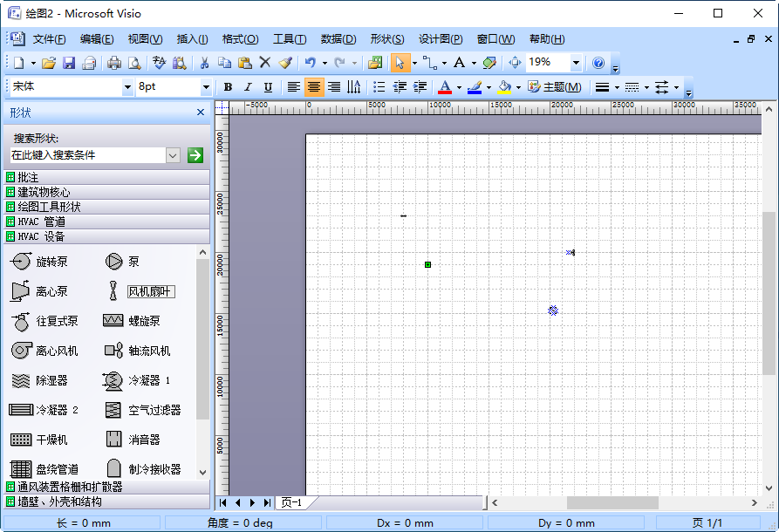
Task: Save the drawing with the floppy disk icon
Action: (x=69, y=63)
